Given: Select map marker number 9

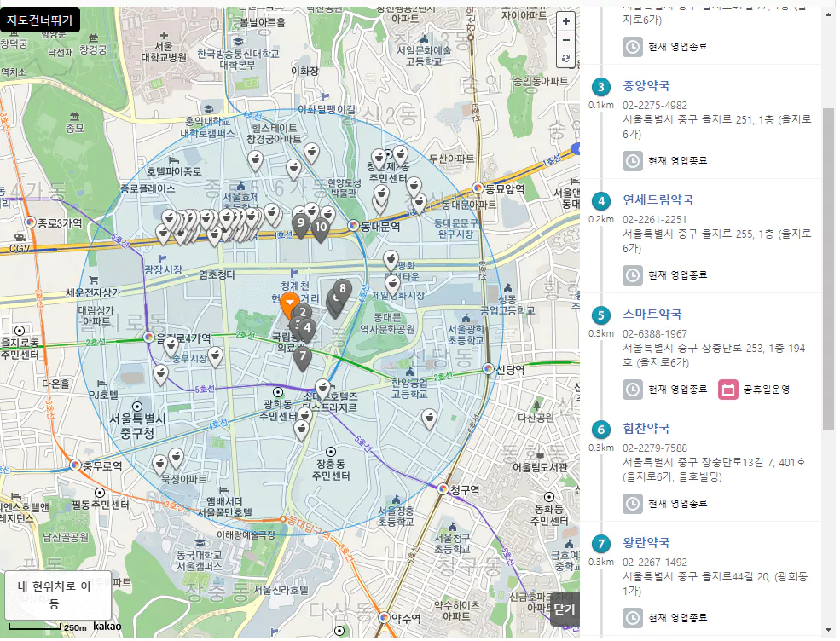Looking at the screenshot, I should tap(301, 225).
